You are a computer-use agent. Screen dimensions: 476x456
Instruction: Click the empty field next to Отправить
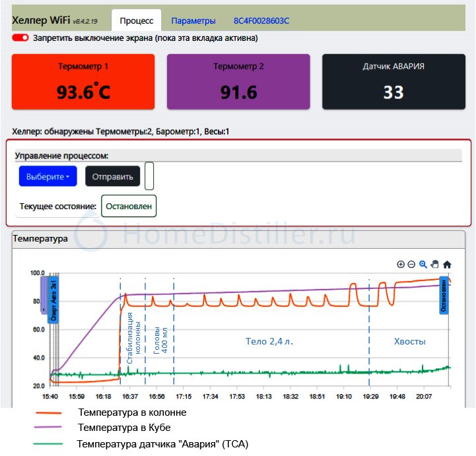(x=149, y=176)
